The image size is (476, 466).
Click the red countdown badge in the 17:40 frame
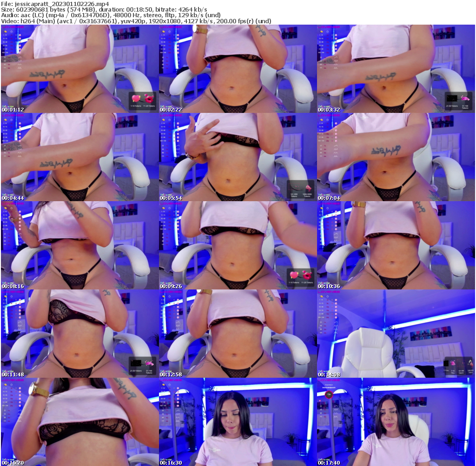329,394
